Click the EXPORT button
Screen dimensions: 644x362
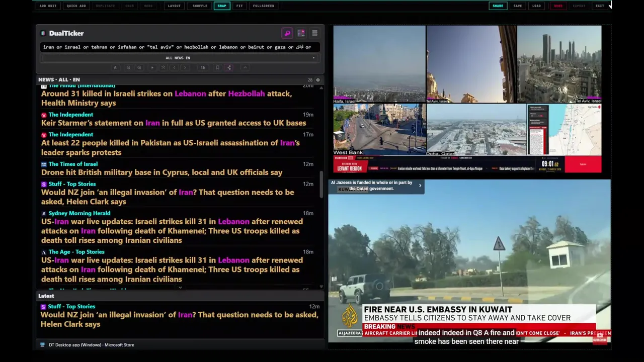coord(579,6)
